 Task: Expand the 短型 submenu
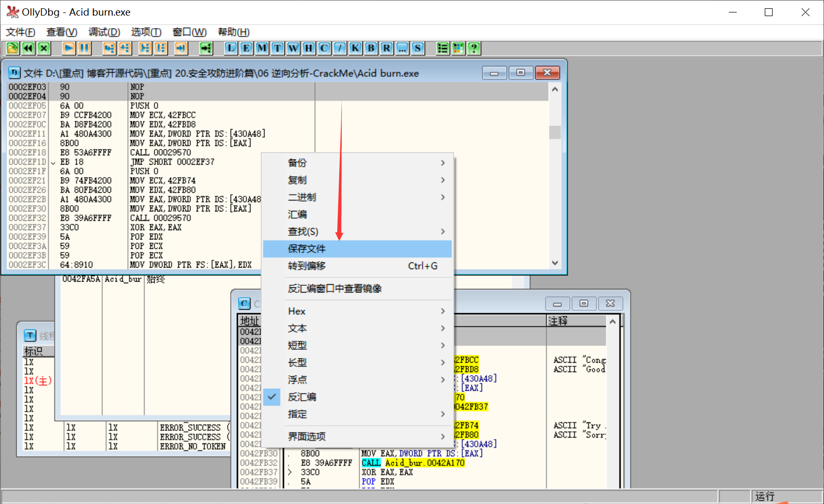[357, 346]
